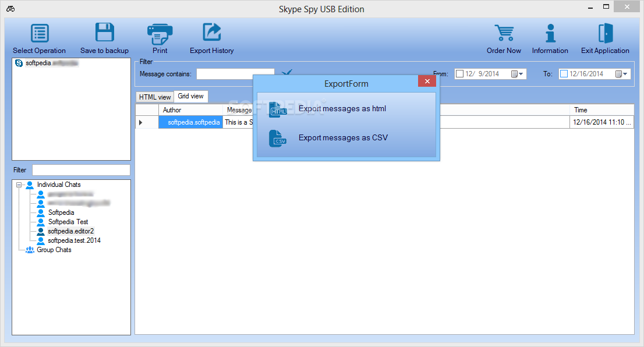
Task: Click the Message contains input field
Action: [235, 74]
